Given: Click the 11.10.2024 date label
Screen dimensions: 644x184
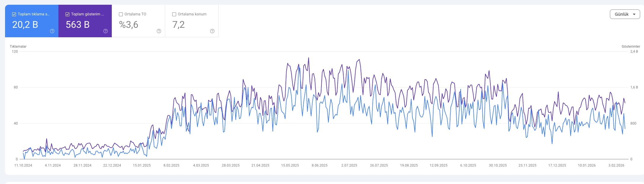Looking at the screenshot, I should [x=23, y=165].
